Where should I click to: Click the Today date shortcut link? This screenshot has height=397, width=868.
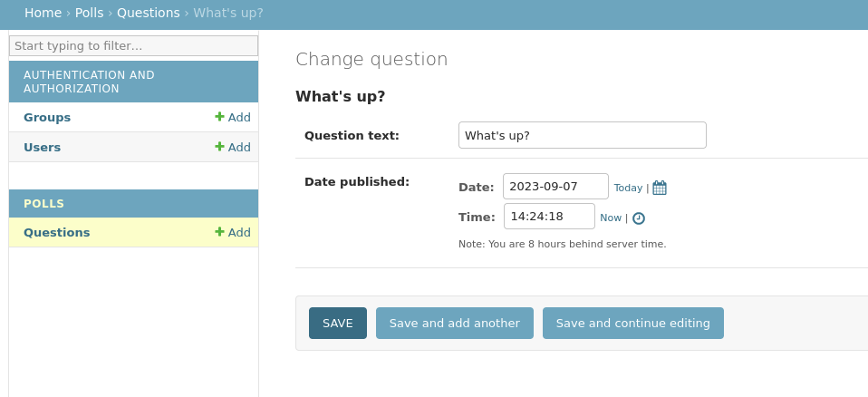coord(628,188)
